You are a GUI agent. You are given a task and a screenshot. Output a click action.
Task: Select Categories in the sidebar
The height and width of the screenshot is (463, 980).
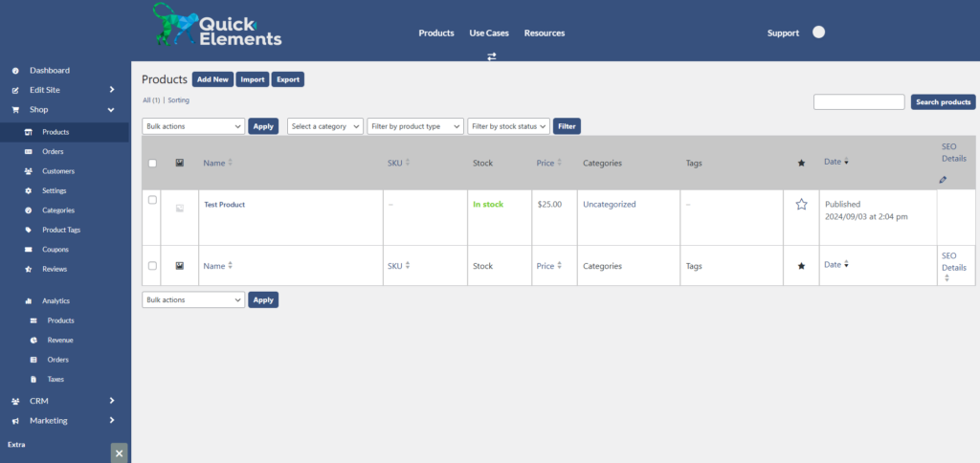58,210
